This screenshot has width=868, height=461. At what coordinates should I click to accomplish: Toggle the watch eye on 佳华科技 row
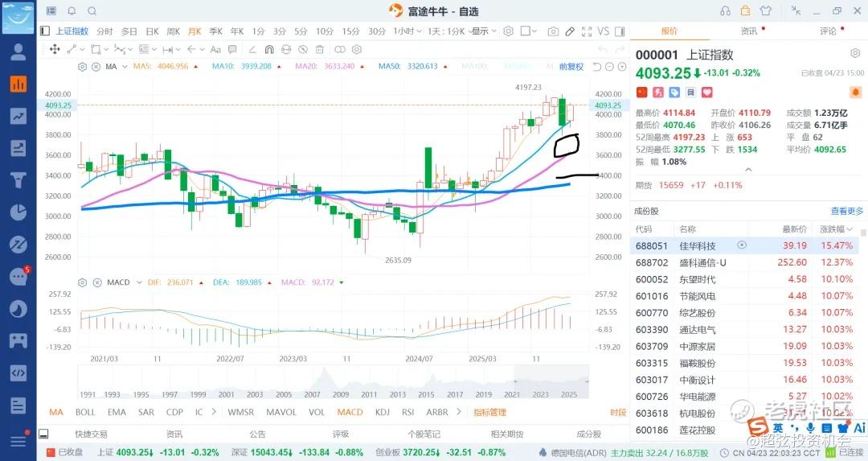click(742, 245)
